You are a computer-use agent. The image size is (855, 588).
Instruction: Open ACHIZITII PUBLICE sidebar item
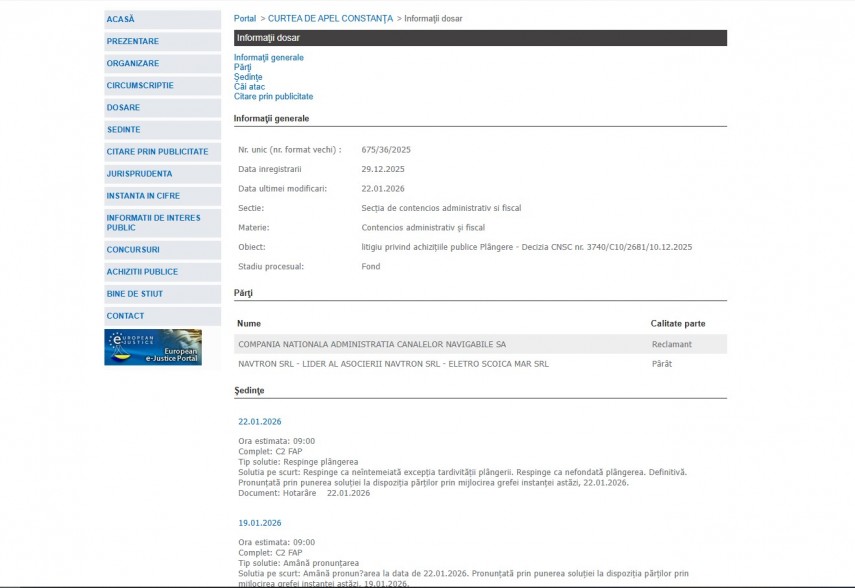click(142, 271)
